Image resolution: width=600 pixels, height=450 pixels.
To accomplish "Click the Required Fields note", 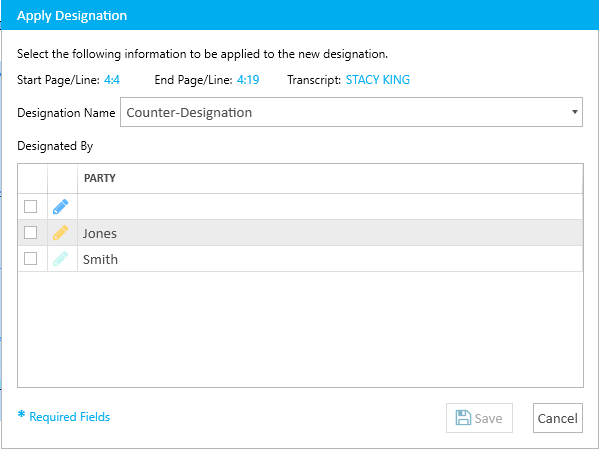I will (x=64, y=416).
